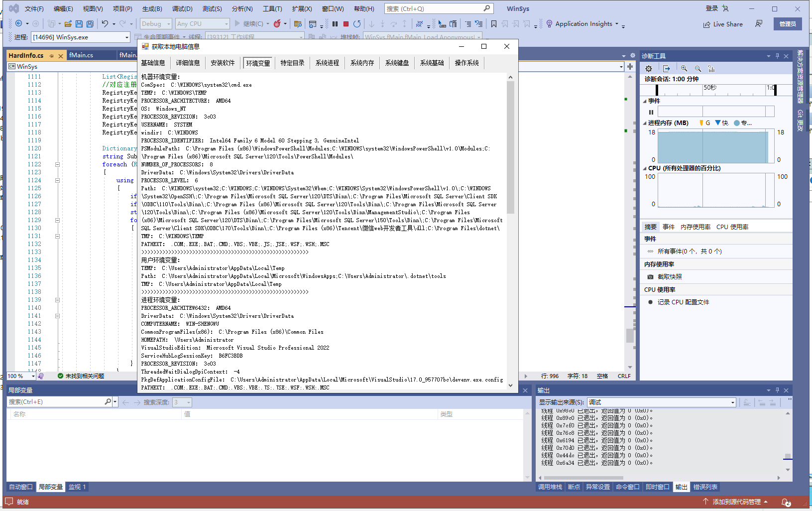Toggle the snapshot marker legend item
The width and height of the screenshot is (812, 511).
(721, 123)
